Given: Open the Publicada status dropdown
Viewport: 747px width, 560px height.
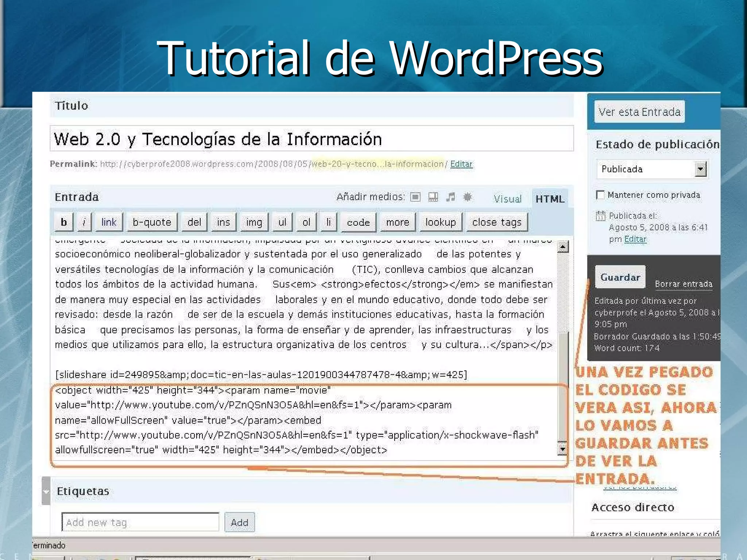Looking at the screenshot, I should 652,169.
